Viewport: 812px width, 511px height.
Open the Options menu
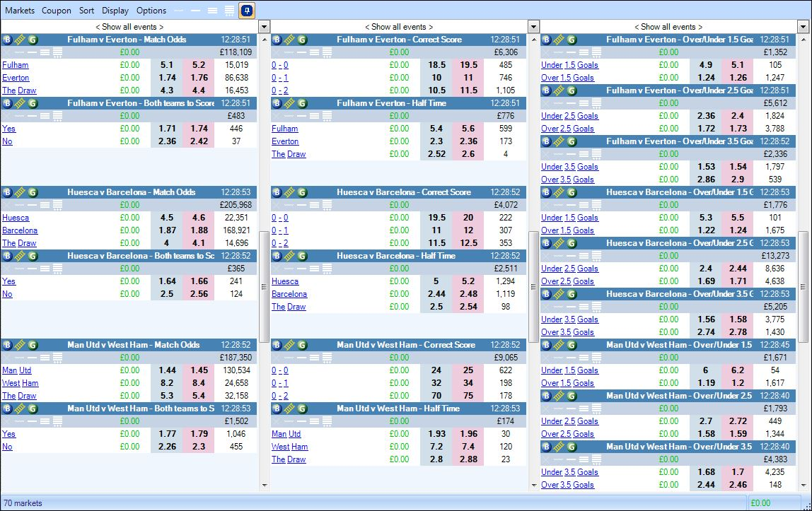pyautogui.click(x=151, y=11)
